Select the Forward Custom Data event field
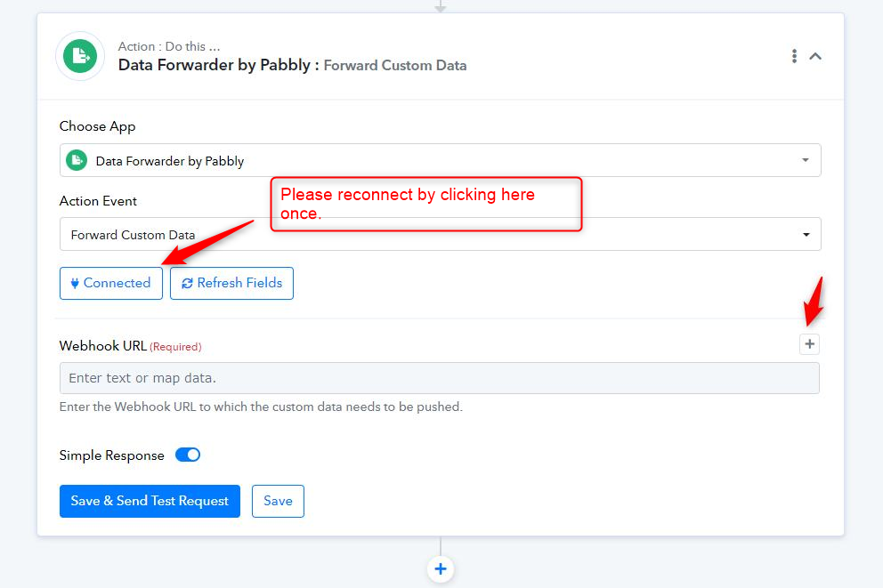The height and width of the screenshot is (588, 883). tap(441, 234)
